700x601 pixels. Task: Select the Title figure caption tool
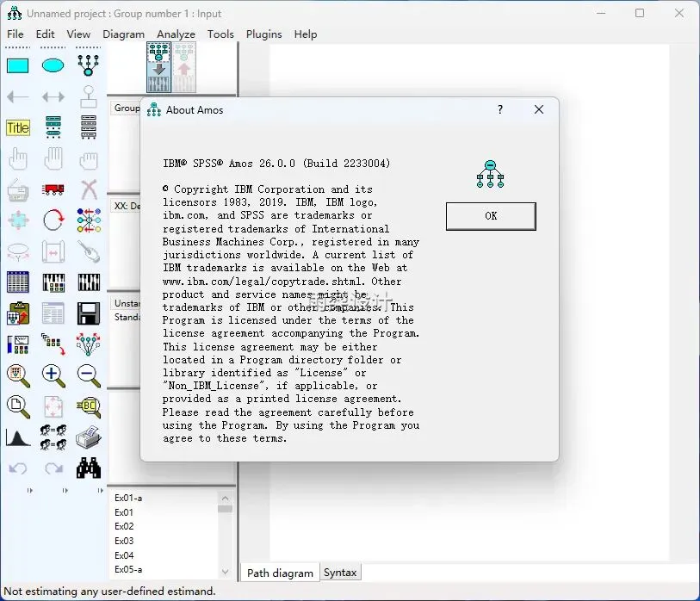[18, 128]
